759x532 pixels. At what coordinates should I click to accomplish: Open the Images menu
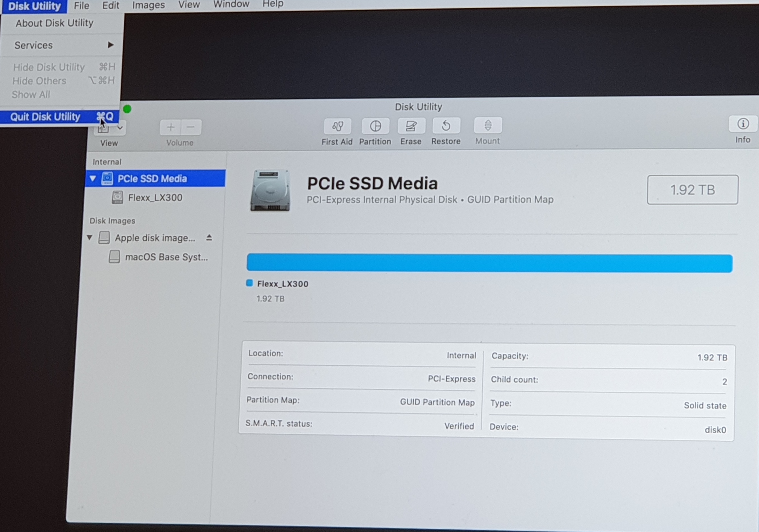(148, 5)
